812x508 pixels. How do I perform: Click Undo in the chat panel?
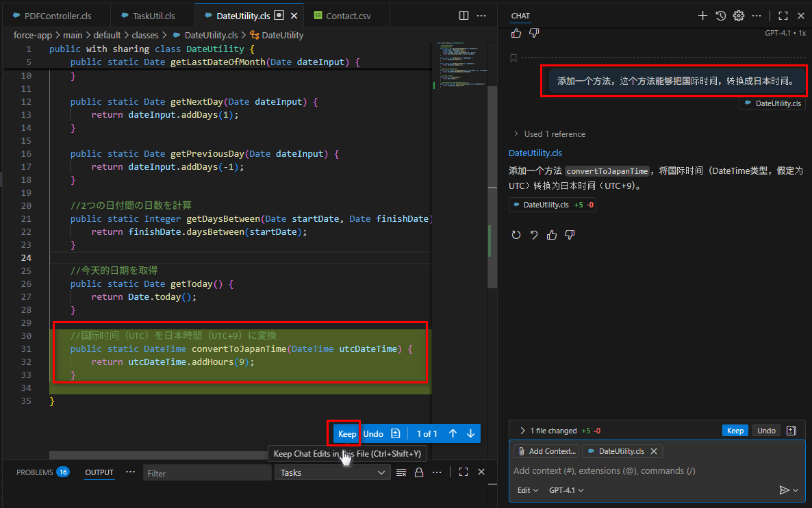point(766,431)
